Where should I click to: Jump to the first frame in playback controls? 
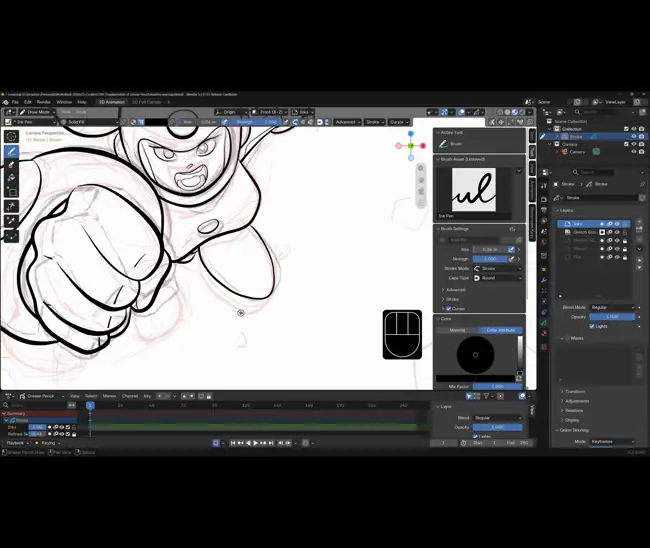[233, 443]
